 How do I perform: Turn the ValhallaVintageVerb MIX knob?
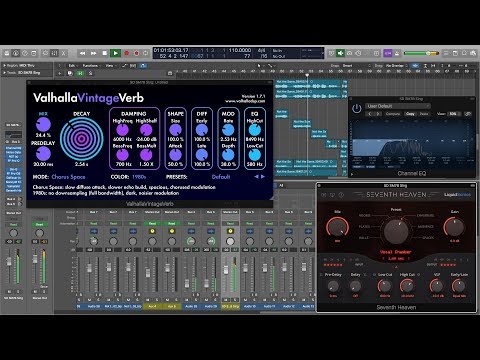point(43,124)
